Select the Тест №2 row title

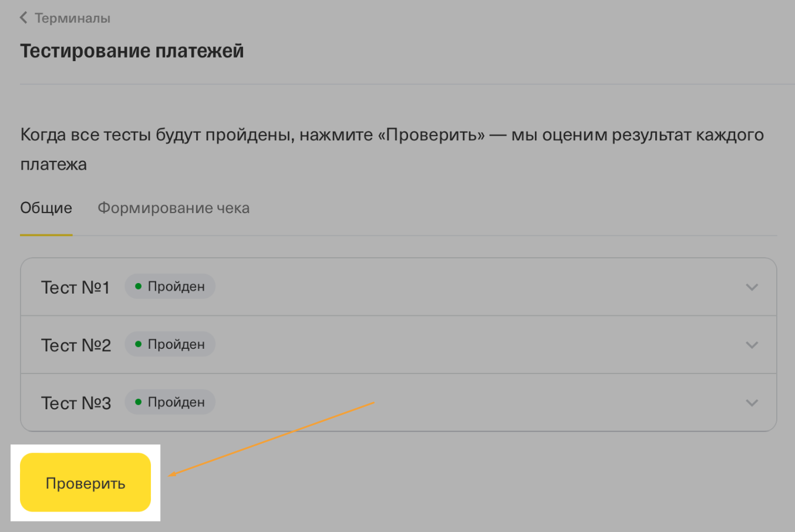(x=76, y=345)
